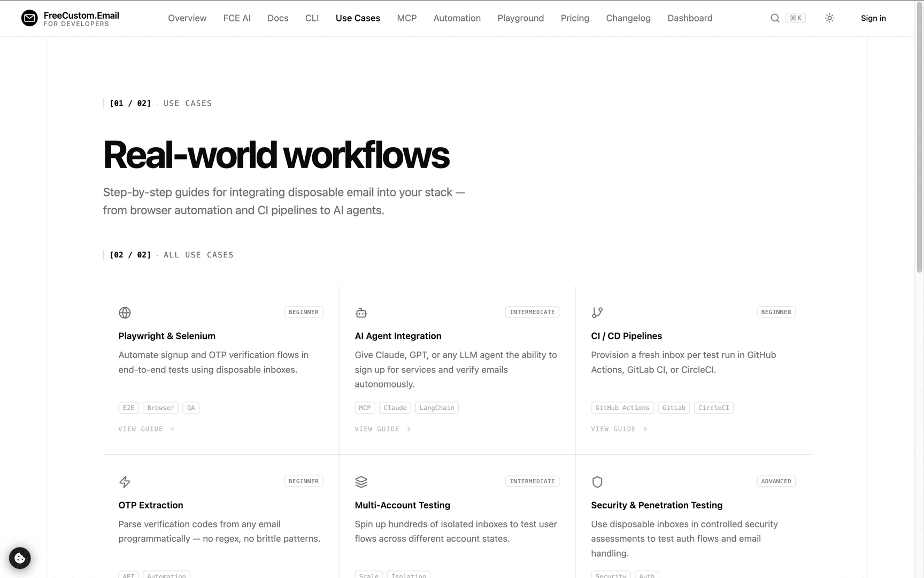Click the layers icon for Multi-Account Testing

[361, 482]
